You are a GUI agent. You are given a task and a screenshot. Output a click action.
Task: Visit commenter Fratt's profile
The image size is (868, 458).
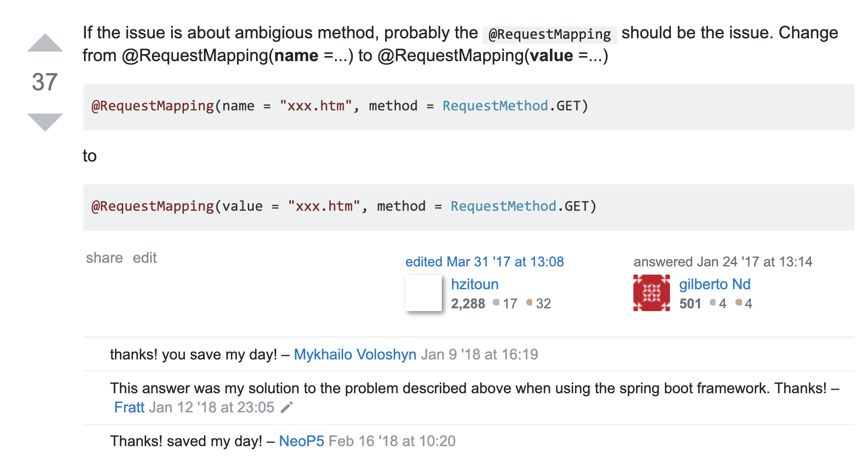[129, 407]
